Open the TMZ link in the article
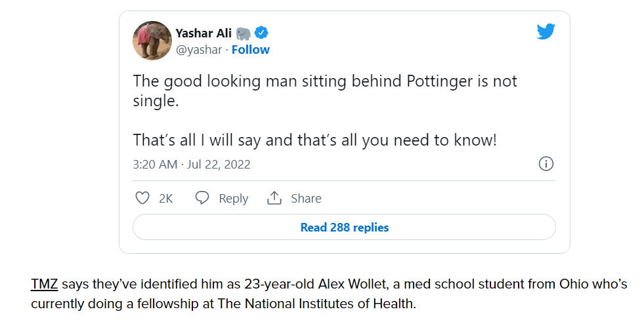Viewport: 644px width, 322px height. (45, 284)
